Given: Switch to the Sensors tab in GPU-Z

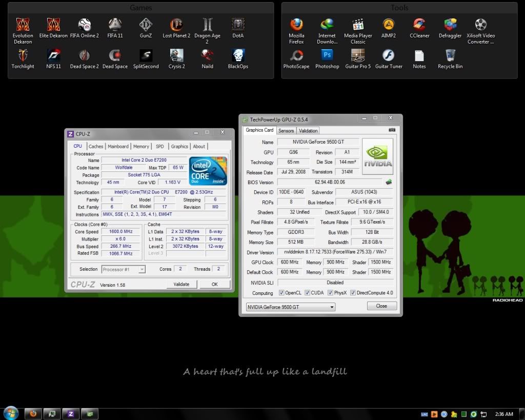Looking at the screenshot, I should click(286, 131).
